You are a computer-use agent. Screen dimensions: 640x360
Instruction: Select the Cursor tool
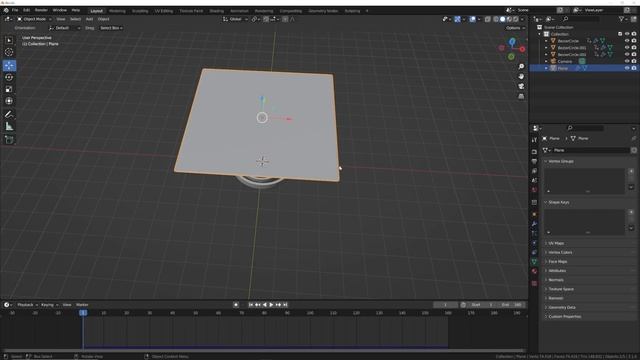pos(9,52)
